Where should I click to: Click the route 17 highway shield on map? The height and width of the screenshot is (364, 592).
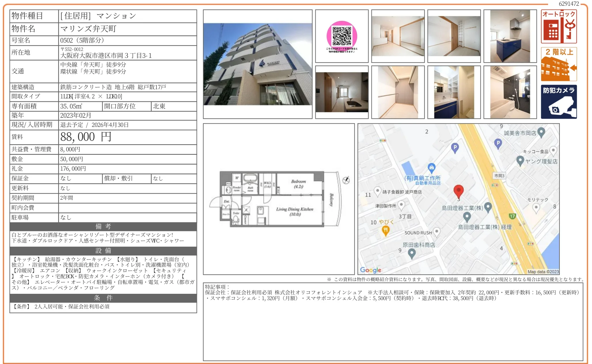coord(512,216)
